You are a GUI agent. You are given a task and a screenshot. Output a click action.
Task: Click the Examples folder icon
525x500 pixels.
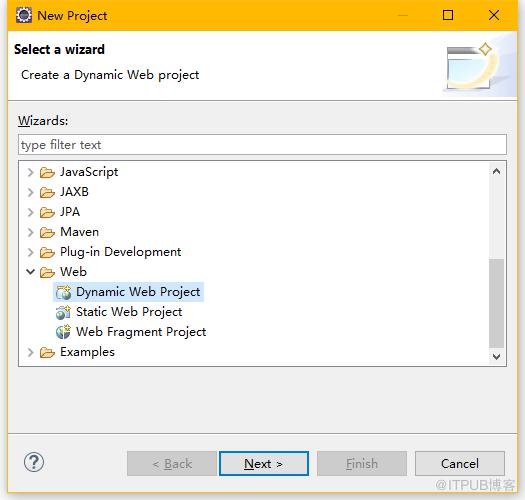[x=47, y=352]
